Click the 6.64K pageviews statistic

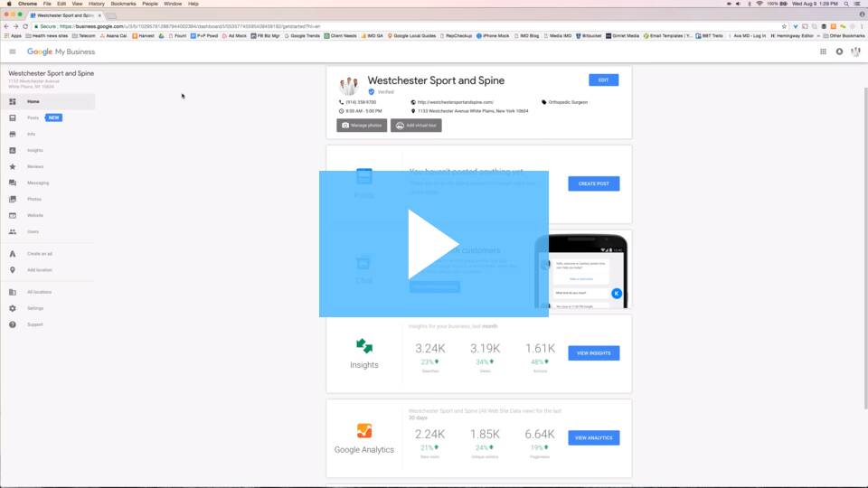pos(540,435)
